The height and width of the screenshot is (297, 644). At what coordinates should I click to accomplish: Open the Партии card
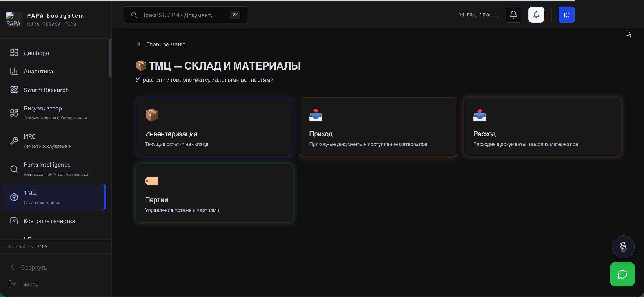214,193
